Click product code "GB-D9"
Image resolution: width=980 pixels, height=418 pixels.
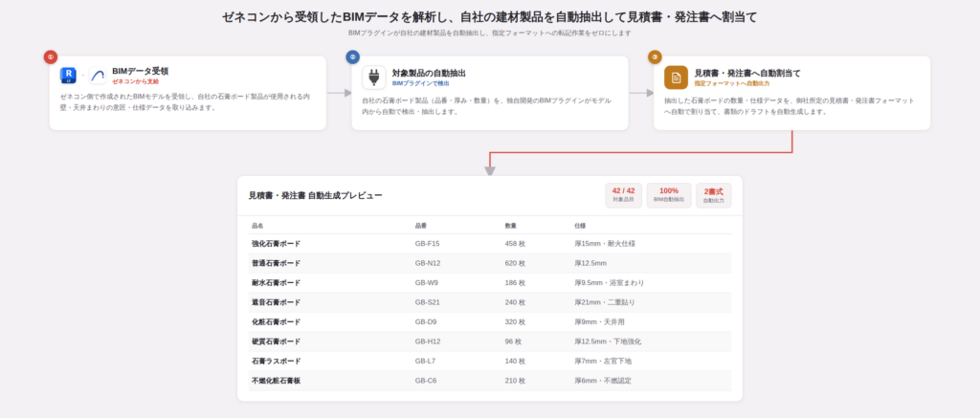point(426,322)
